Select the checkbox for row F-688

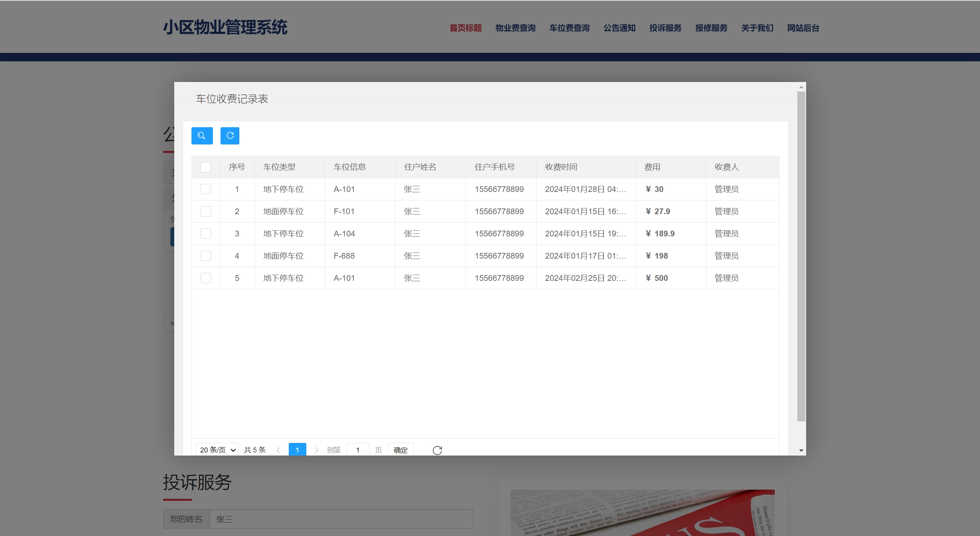coord(206,256)
